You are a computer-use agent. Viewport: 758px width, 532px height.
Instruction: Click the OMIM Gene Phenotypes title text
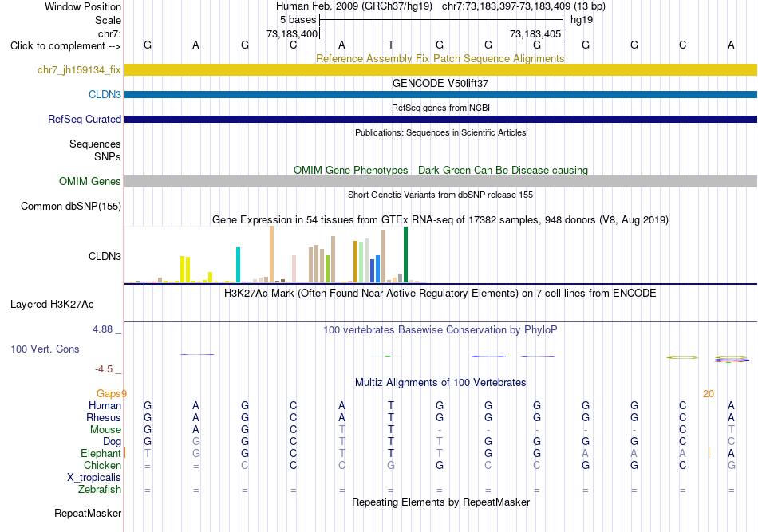[x=440, y=170]
